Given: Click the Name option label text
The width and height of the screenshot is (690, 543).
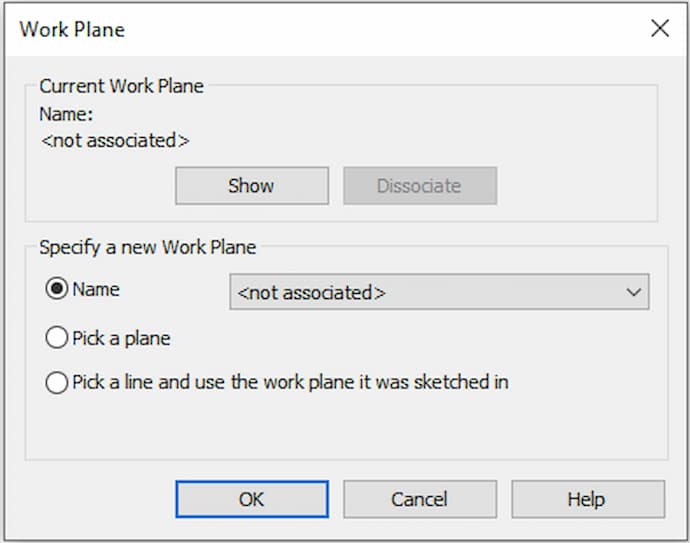Looking at the screenshot, I should [96, 289].
